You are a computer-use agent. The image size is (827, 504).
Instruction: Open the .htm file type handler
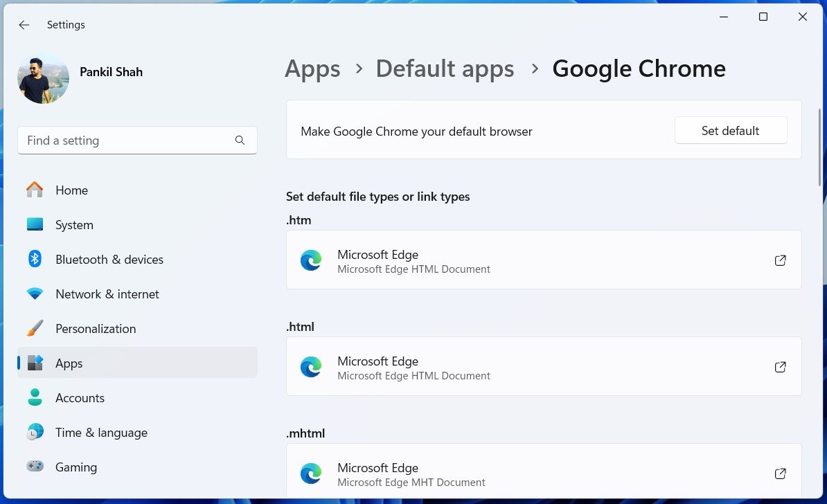(x=544, y=260)
